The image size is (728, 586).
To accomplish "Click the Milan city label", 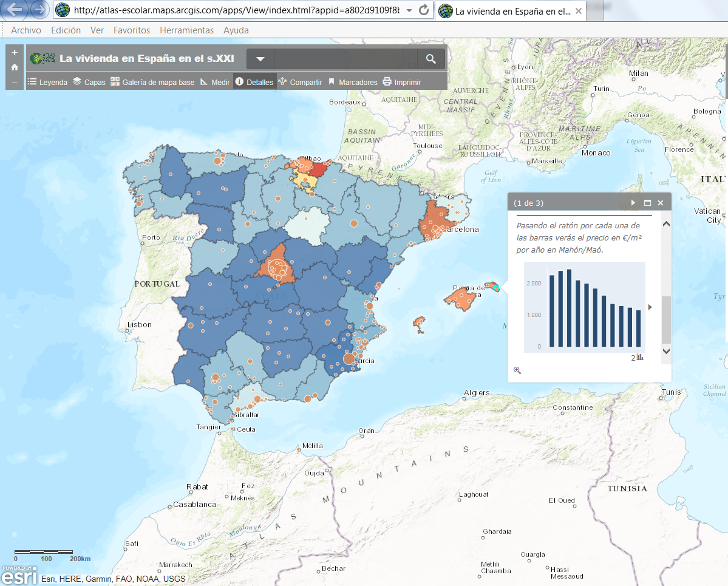I will pos(638,73).
